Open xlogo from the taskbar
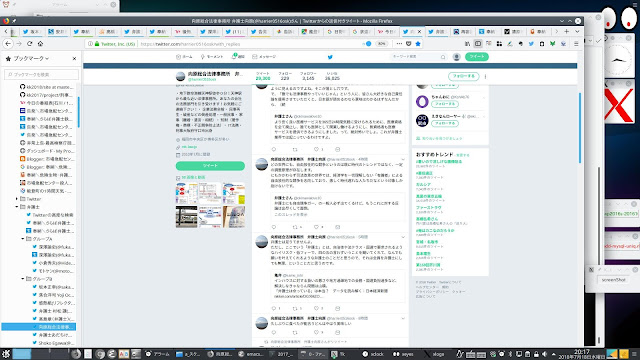 (435, 354)
